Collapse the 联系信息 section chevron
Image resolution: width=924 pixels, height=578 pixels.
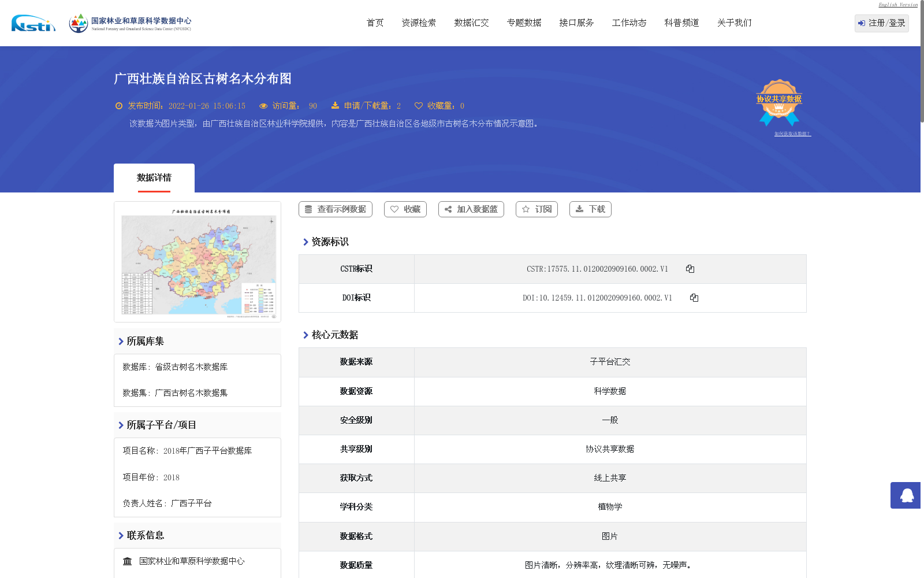coord(121,536)
